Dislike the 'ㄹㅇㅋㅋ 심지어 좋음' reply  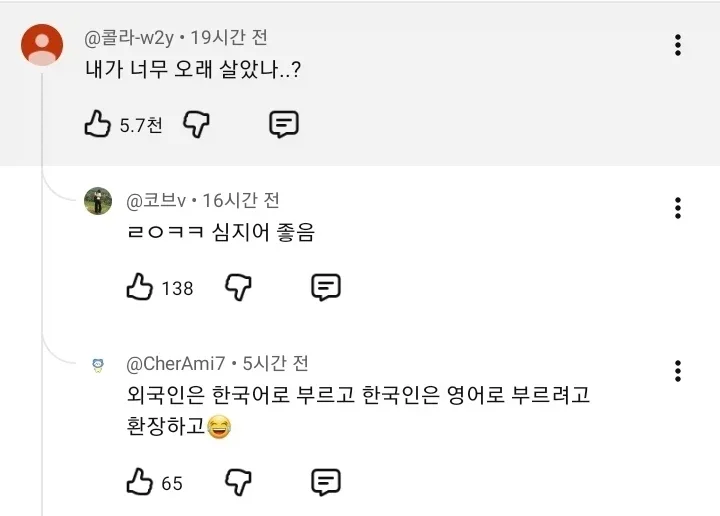tap(238, 287)
